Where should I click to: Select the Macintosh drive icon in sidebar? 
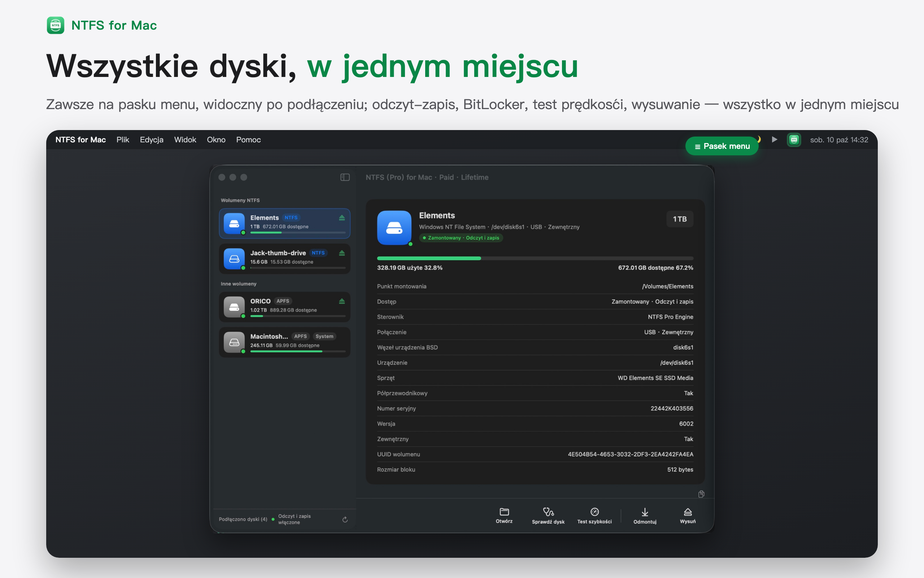tap(234, 342)
